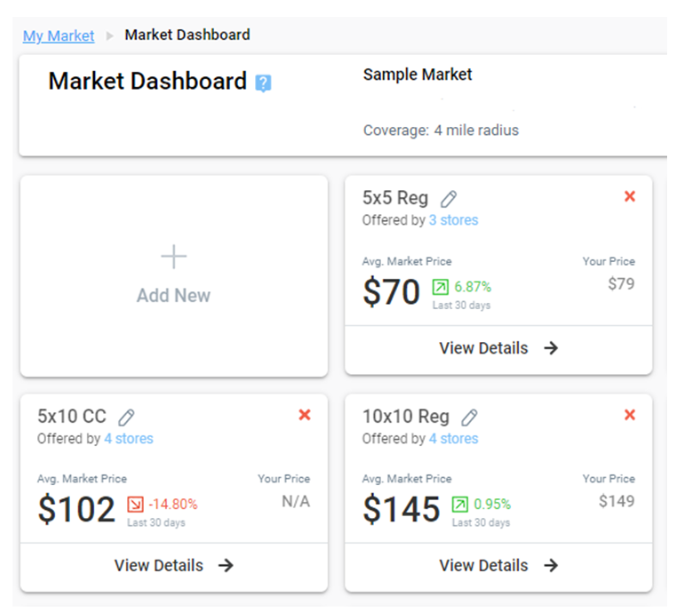Open the 4 stores link for 5x10 CC
681x611 pixels.
pyautogui.click(x=128, y=438)
